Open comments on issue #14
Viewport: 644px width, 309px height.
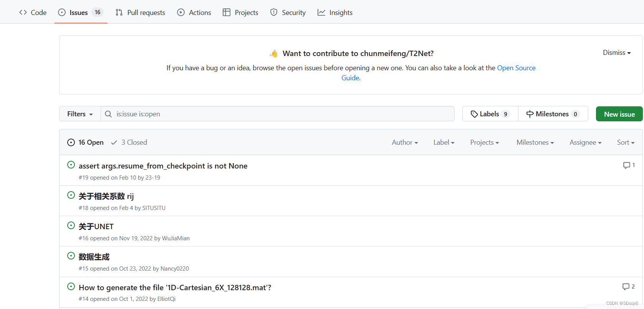pyautogui.click(x=629, y=287)
